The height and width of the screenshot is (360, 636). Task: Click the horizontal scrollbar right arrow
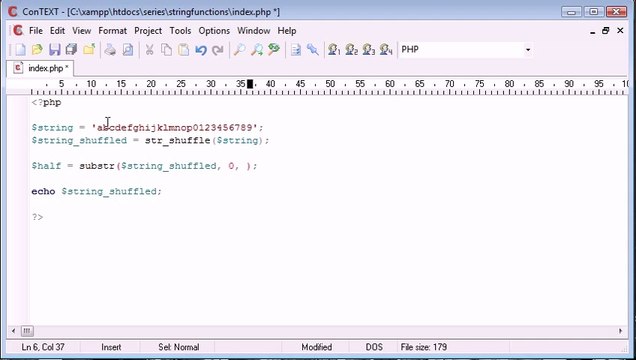(x=621, y=331)
